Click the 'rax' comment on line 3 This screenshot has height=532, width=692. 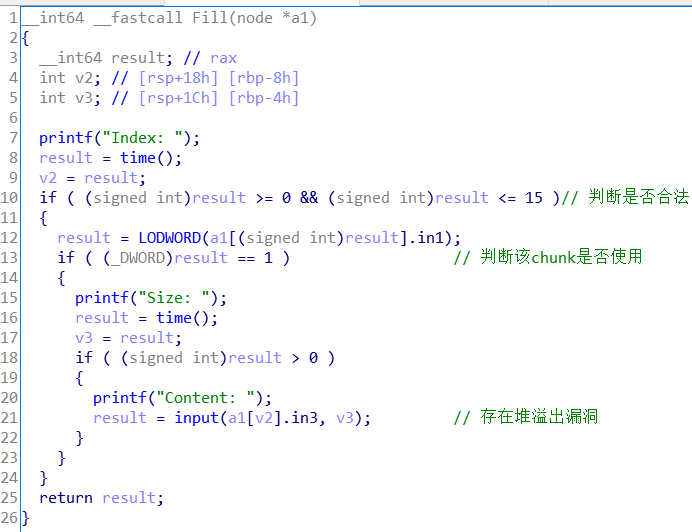pyautogui.click(x=223, y=58)
